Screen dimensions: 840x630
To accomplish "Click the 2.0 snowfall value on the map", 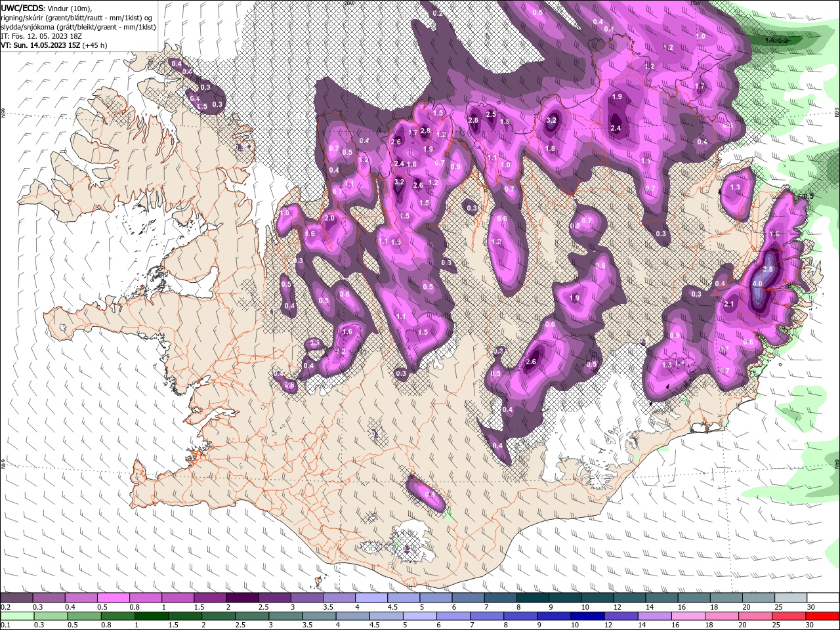I will 329,218.
